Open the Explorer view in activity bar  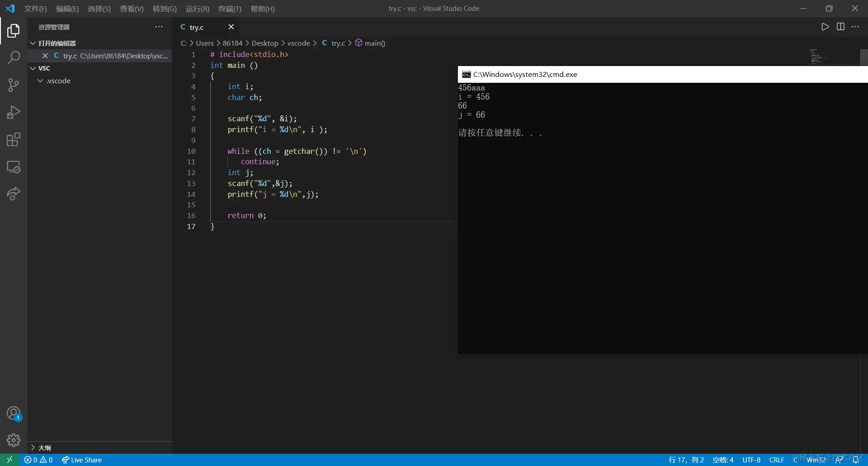14,31
